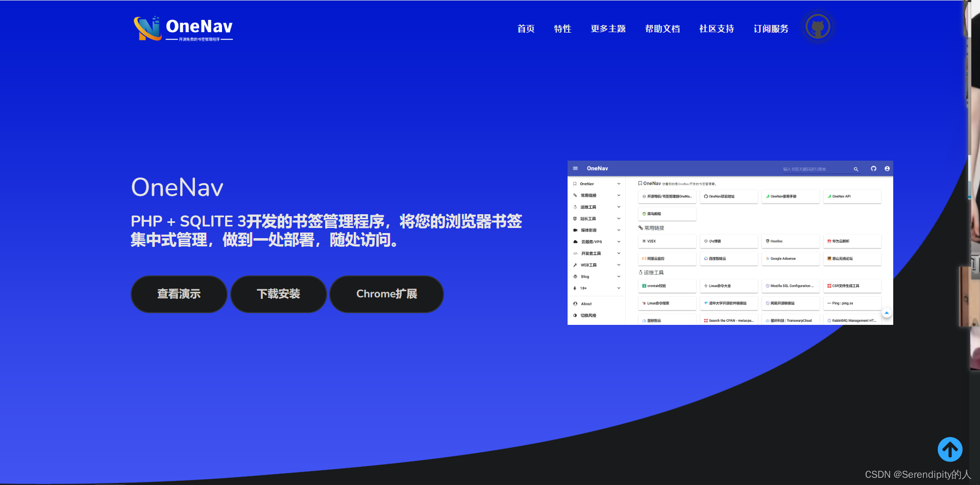Click the magnifier search icon in preview
Image resolution: width=980 pixels, height=485 pixels.
click(x=856, y=169)
